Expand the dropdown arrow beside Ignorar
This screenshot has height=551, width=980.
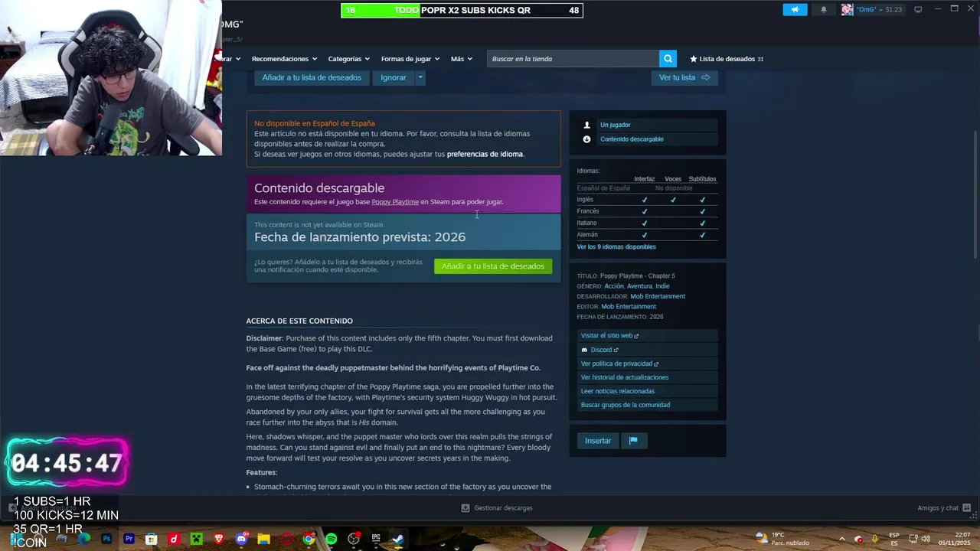tap(420, 77)
